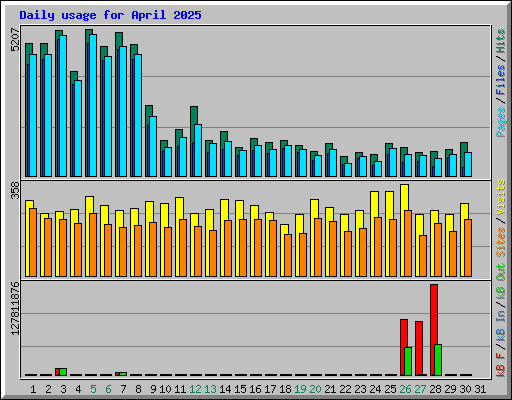Select green weekend day 6 label
The width and height of the screenshot is (512, 400).
click(x=108, y=389)
